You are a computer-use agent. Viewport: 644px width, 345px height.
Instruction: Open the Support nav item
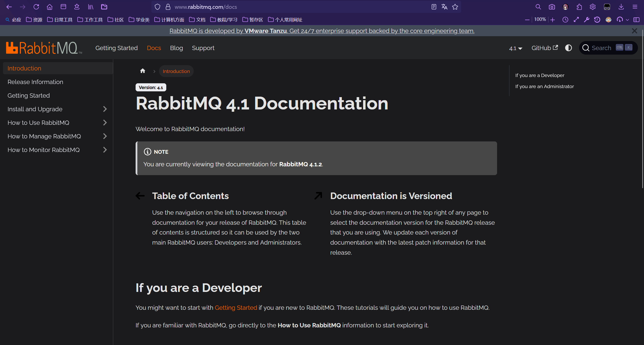(x=203, y=48)
